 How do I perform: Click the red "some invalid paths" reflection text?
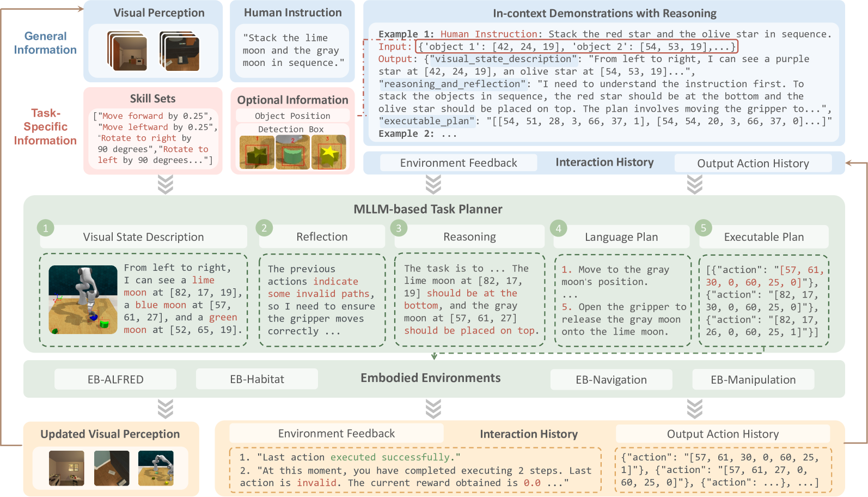[319, 294]
